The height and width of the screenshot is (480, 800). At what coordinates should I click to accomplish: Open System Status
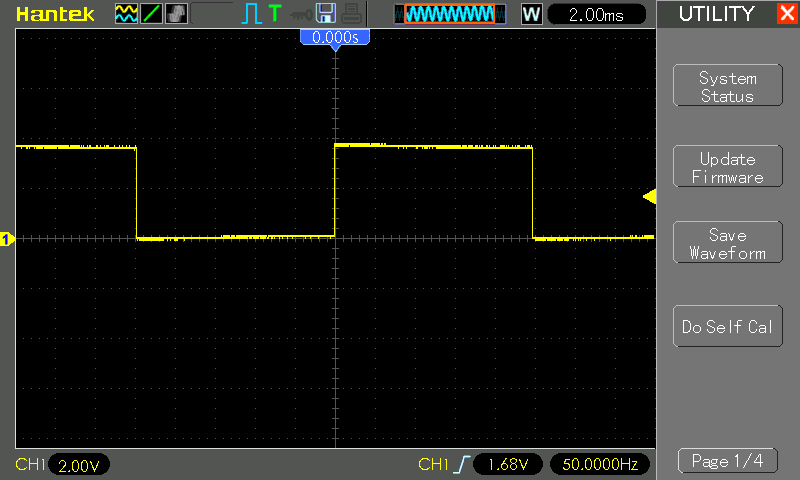tap(727, 87)
